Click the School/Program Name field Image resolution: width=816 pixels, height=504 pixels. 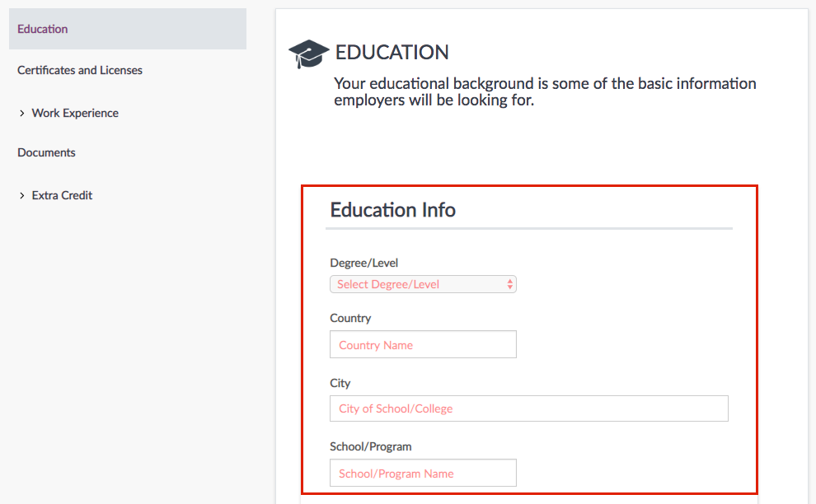pyautogui.click(x=423, y=473)
